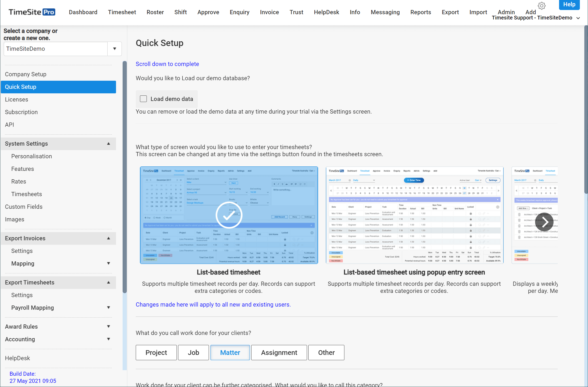
Task: Click the TimeSite Pro logo
Action: (32, 12)
